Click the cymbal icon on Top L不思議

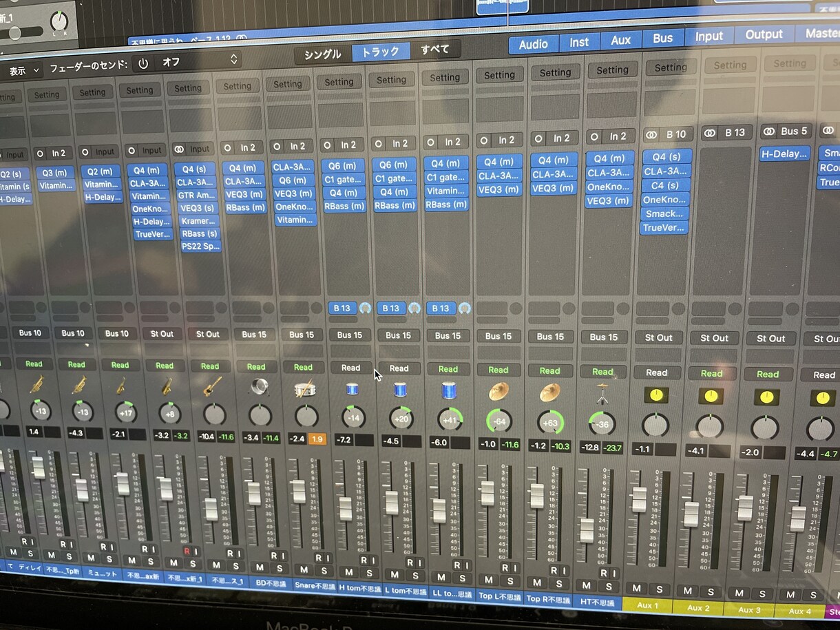pyautogui.click(x=498, y=392)
